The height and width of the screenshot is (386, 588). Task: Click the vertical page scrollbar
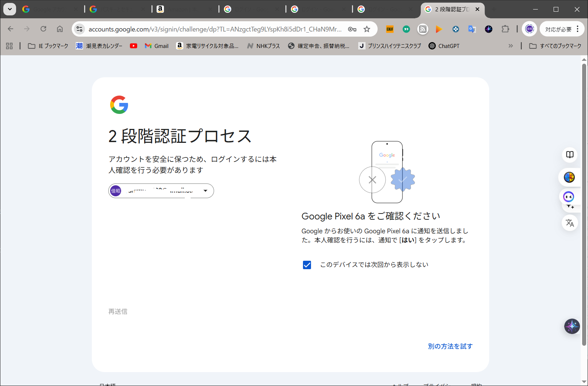coord(584,205)
